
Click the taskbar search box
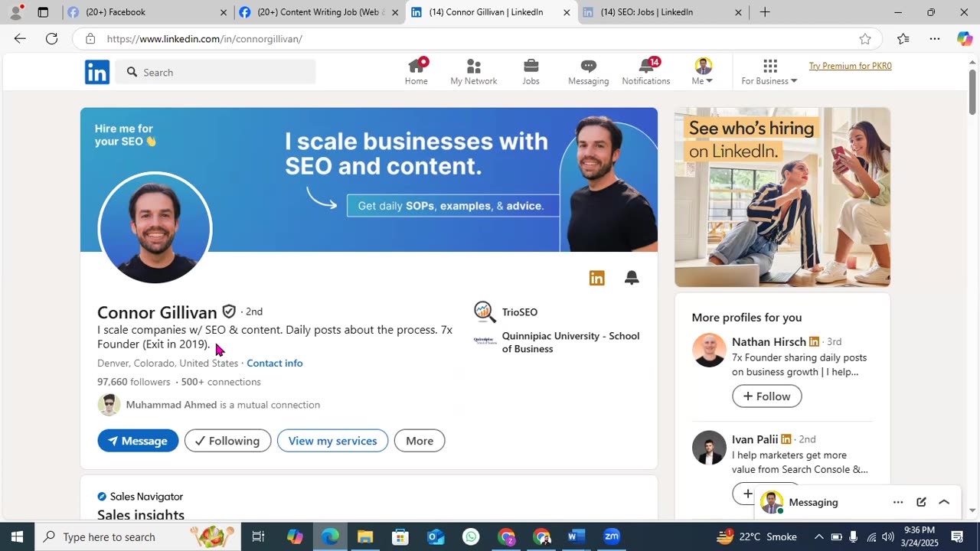(138, 536)
